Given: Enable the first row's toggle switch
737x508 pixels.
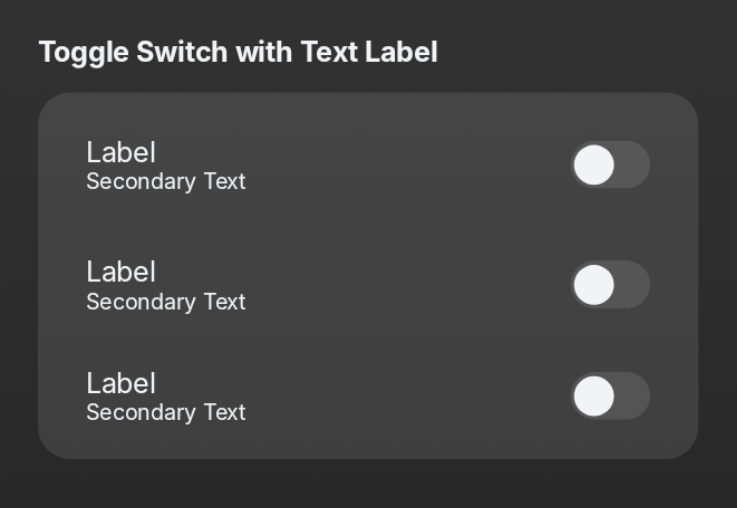Looking at the screenshot, I should tap(610, 165).
